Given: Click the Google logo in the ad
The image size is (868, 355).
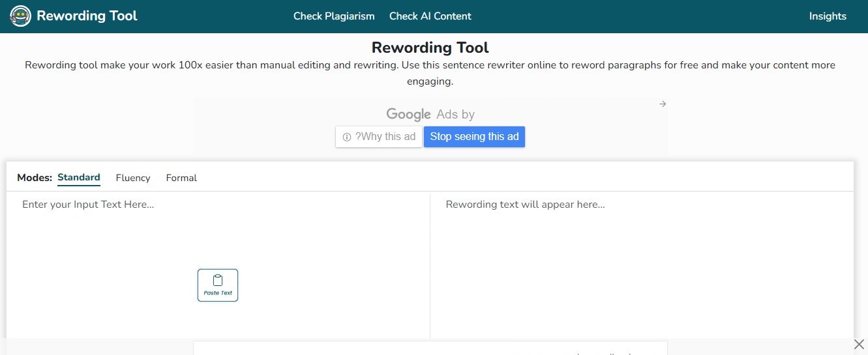Looking at the screenshot, I should coord(408,115).
